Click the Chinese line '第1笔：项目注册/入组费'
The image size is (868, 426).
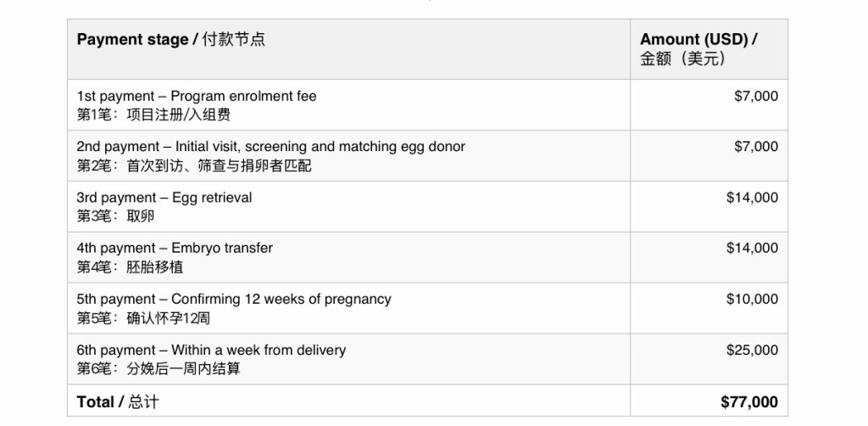coord(153,114)
